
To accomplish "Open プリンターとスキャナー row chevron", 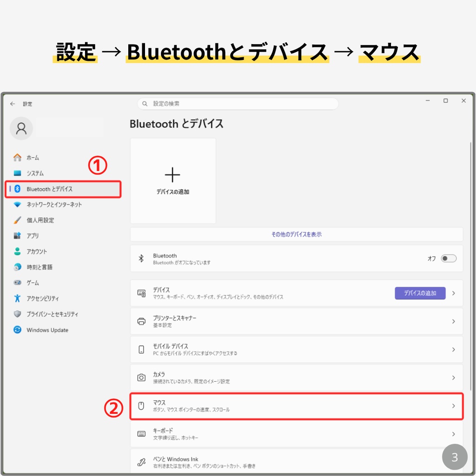I will pos(454,322).
